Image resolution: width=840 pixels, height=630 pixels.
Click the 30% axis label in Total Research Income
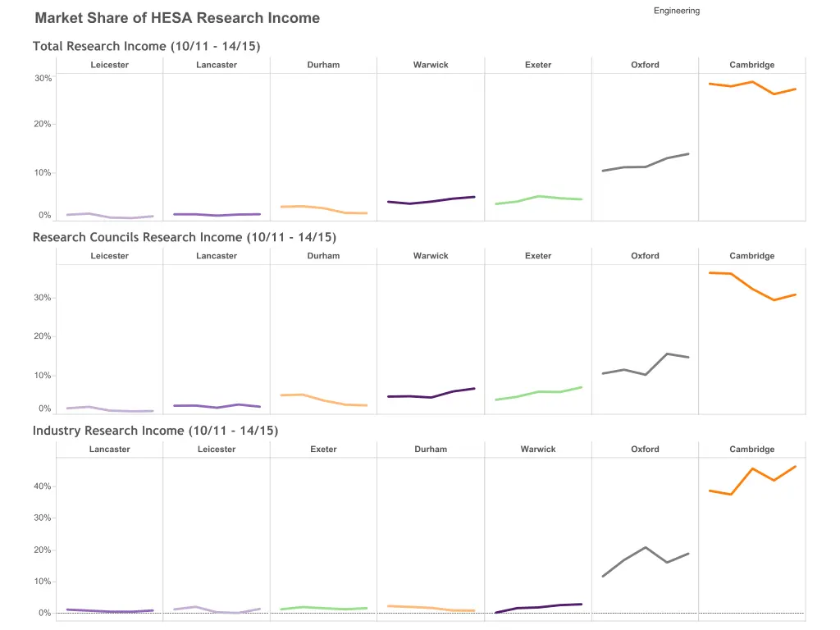43,79
